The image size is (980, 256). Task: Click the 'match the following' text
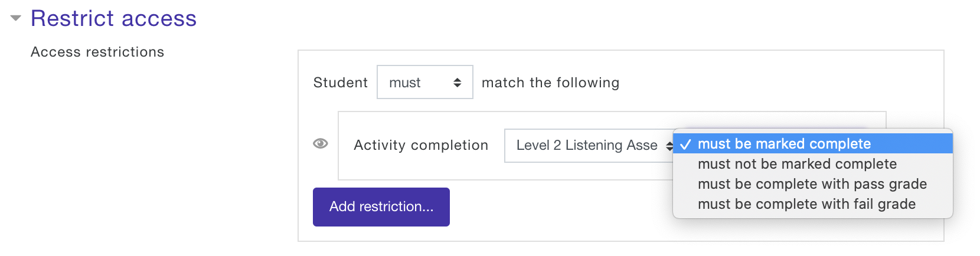click(x=551, y=83)
